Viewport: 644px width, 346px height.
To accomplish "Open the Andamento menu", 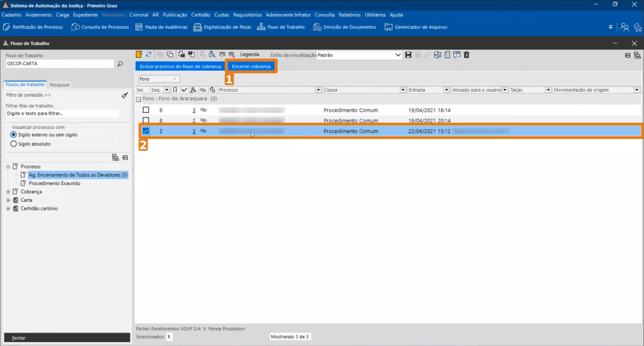I will pos(39,15).
